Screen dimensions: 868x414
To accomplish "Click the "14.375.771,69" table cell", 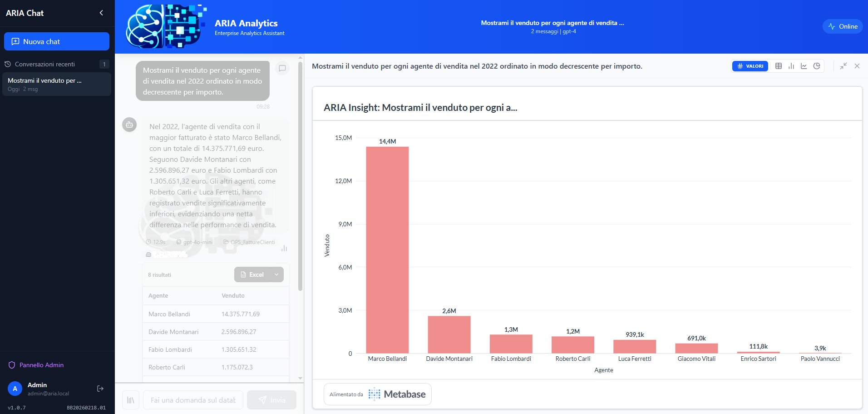I will (x=241, y=314).
